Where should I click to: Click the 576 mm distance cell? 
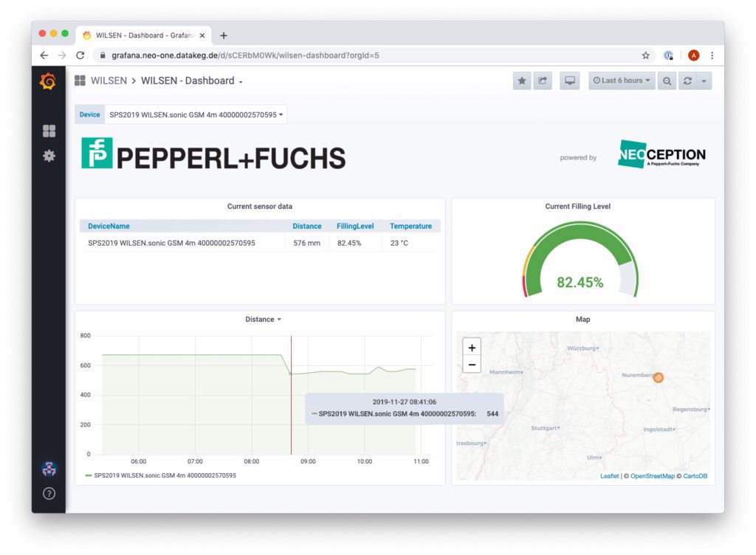(306, 244)
